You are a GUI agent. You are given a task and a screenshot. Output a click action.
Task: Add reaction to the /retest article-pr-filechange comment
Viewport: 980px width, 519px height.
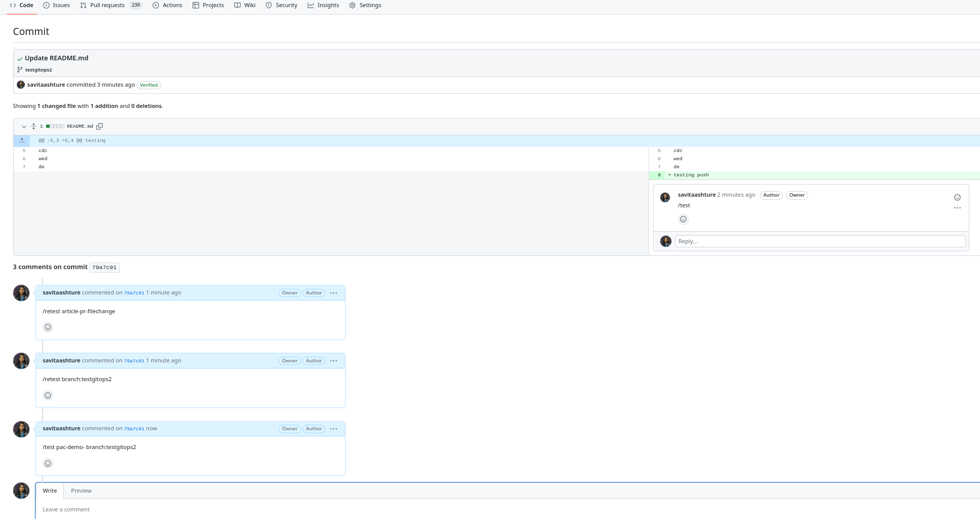[48, 327]
